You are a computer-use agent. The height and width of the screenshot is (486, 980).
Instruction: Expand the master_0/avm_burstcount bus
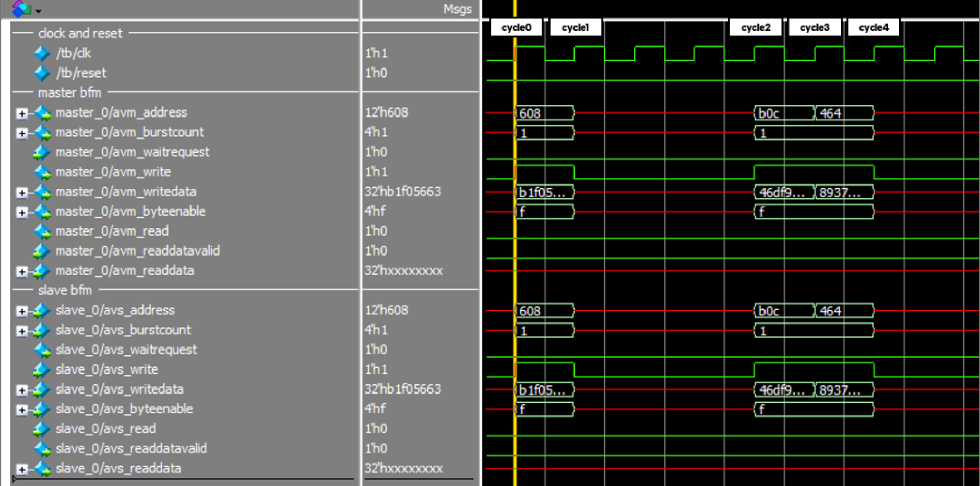coord(21,133)
